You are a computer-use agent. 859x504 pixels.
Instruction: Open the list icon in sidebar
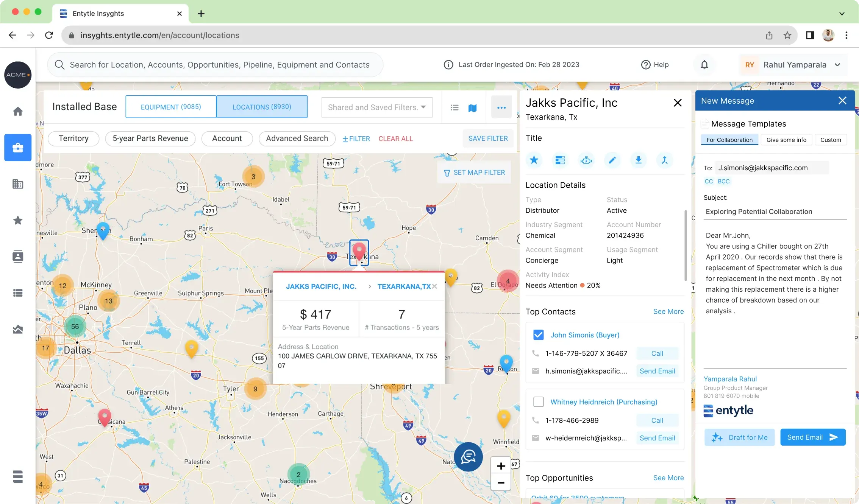coord(18,293)
